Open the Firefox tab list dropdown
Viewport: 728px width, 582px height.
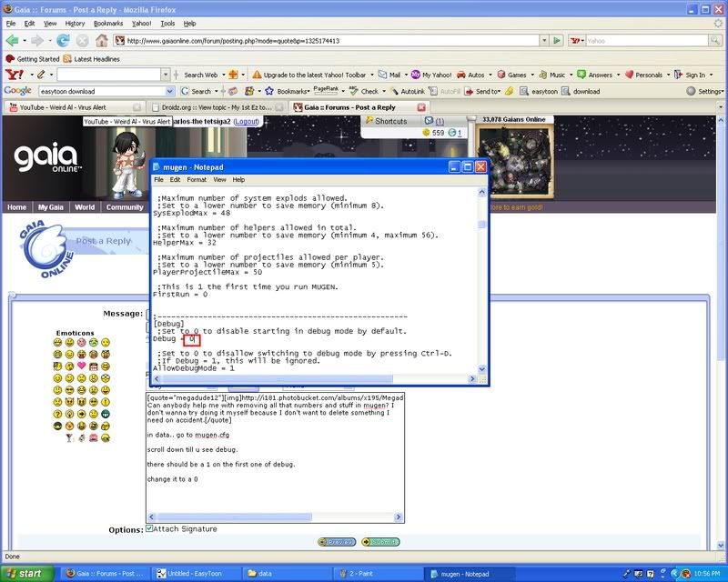tap(721, 107)
